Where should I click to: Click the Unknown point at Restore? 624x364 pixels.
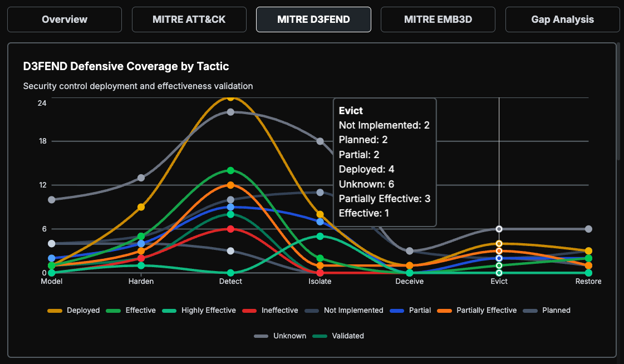pos(588,229)
